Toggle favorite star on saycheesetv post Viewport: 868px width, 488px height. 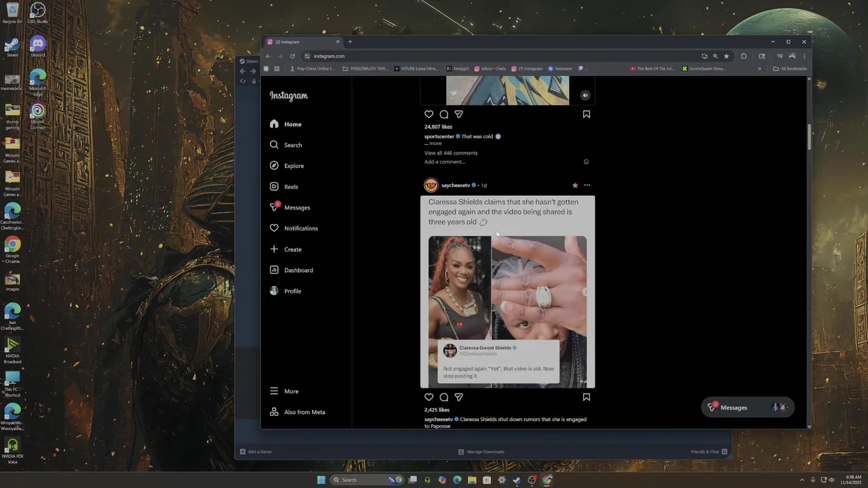[575, 185]
